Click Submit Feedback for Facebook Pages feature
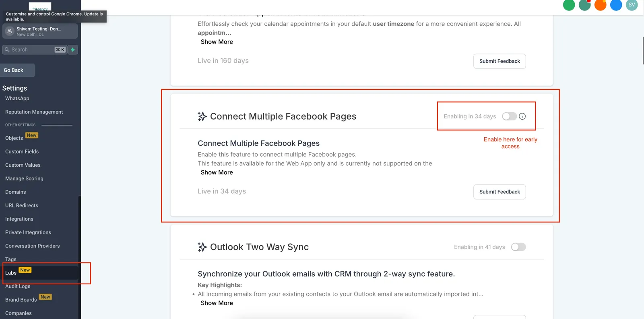 coord(500,192)
